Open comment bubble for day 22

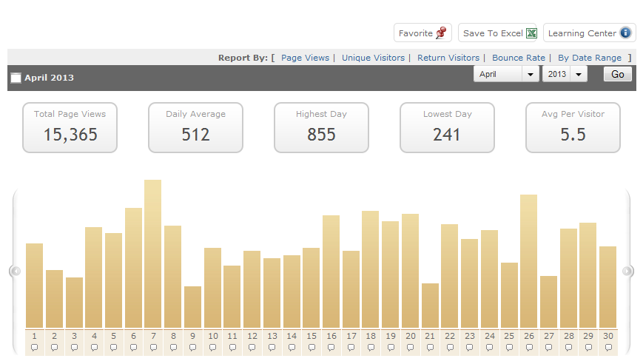point(450,348)
